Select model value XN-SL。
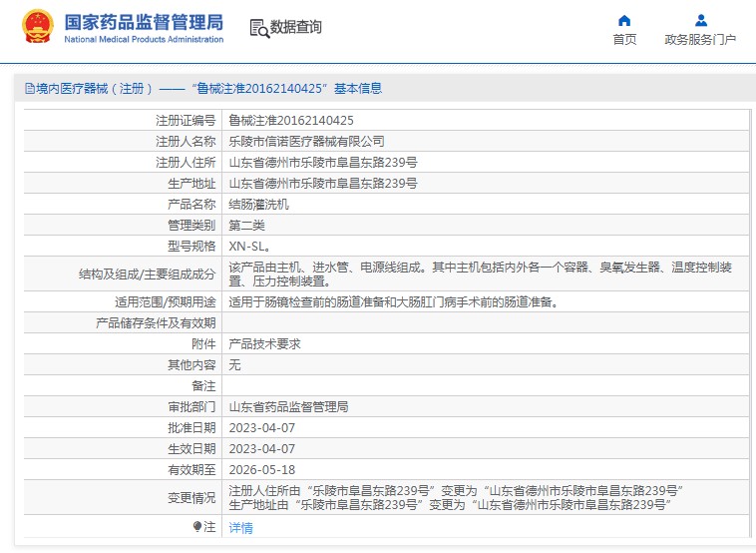This screenshot has height=553, width=756. [x=249, y=247]
